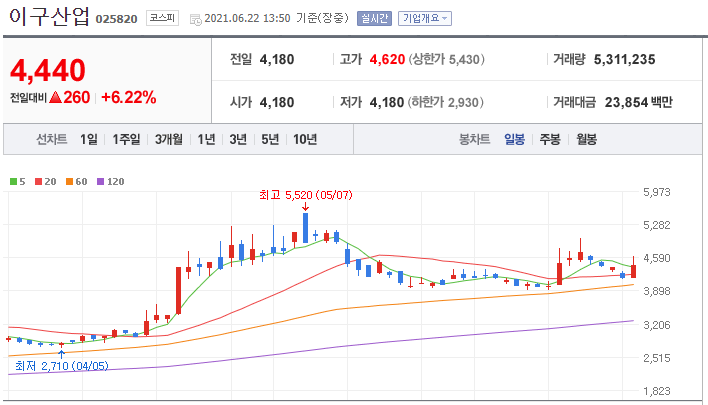
Task: Click the current price 4,440
Action: click(48, 70)
